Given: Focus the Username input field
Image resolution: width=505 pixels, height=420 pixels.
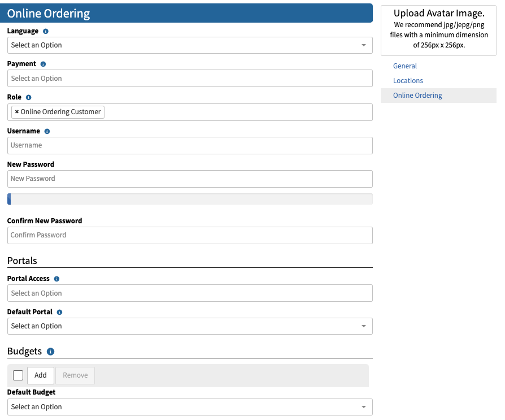Looking at the screenshot, I should pyautogui.click(x=190, y=145).
